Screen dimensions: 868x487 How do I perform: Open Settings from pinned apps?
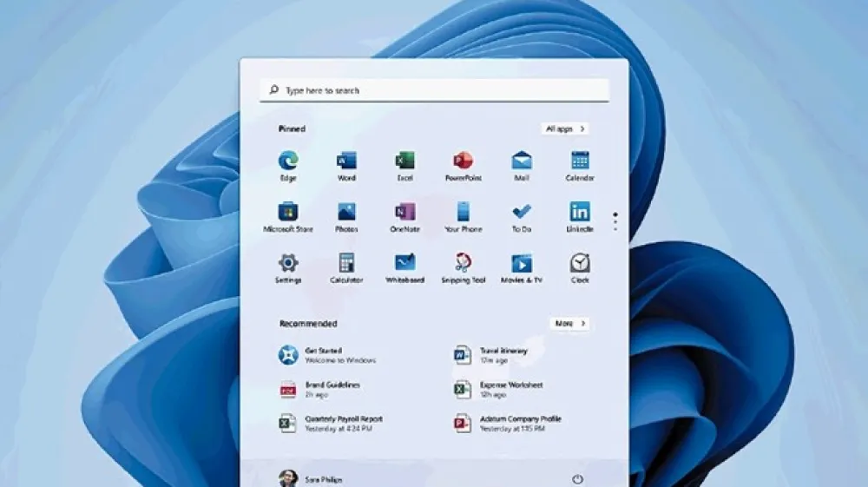pyautogui.click(x=288, y=268)
